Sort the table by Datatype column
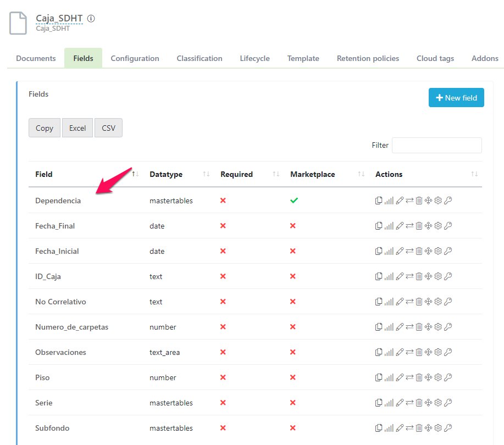Viewport: 504px width, 445px height. coord(165,174)
